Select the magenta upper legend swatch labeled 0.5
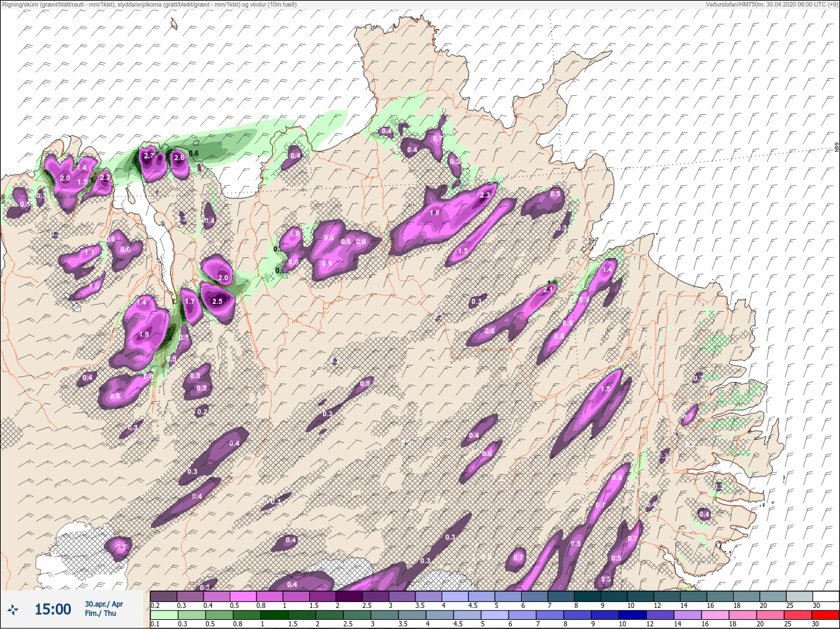The width and height of the screenshot is (840, 629). pyautogui.click(x=244, y=596)
